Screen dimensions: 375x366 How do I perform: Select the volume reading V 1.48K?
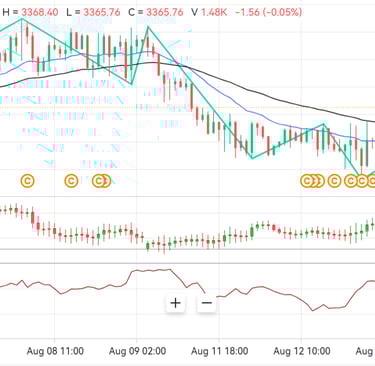(209, 12)
